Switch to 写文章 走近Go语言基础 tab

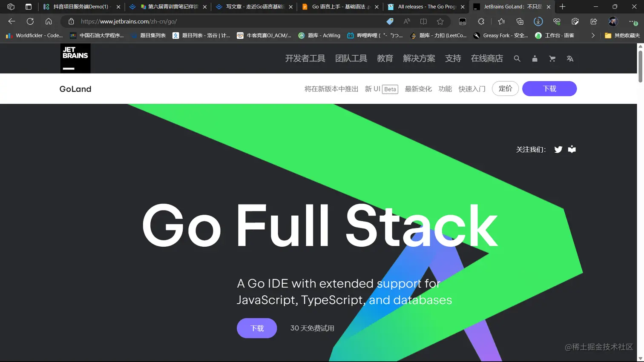254,7
